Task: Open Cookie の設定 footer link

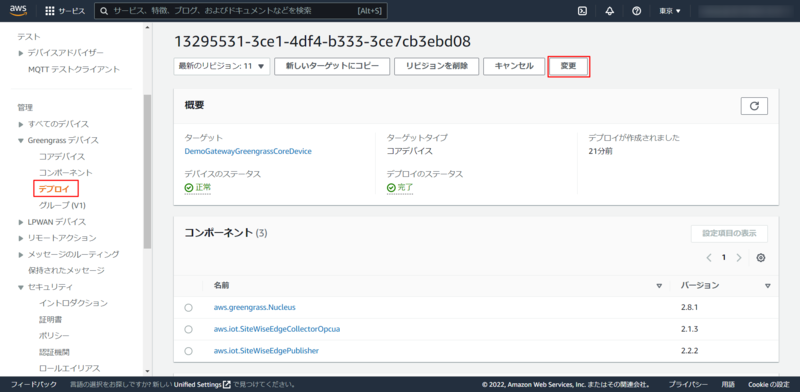Action: (x=769, y=384)
